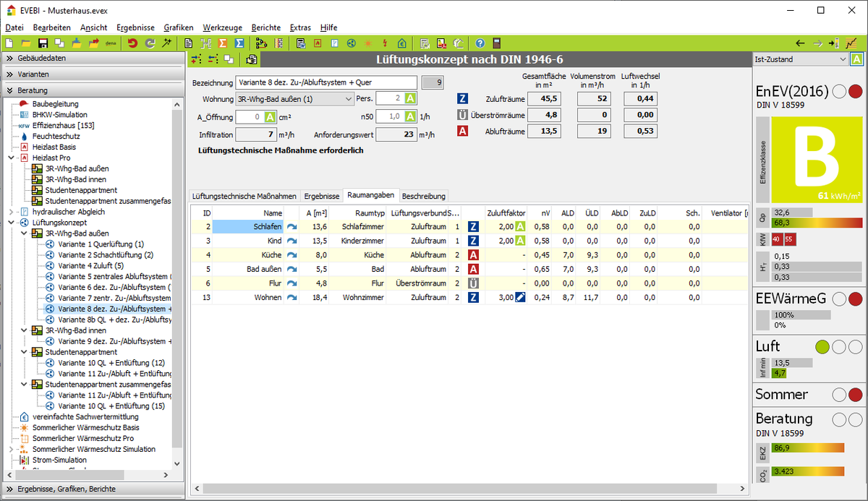Click the back arrow in right toolbar
Viewport: 868px width, 501px height.
800,43
